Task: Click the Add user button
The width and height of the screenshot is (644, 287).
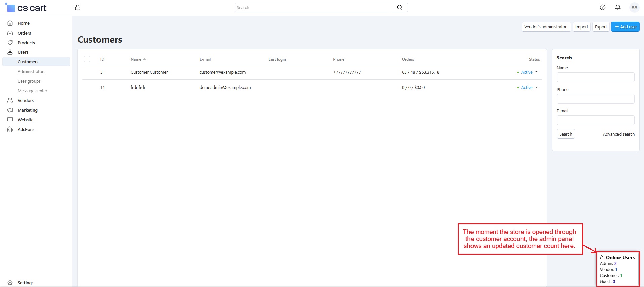Action: [x=625, y=27]
